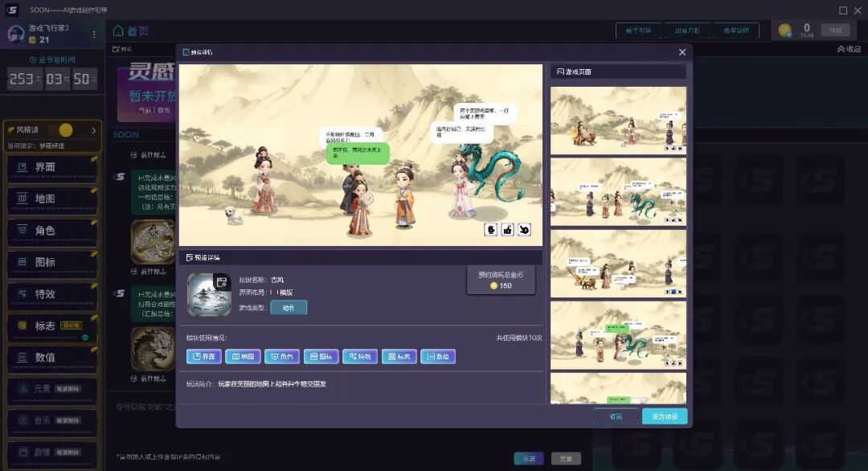Click the user avatar in the sidebar
This screenshot has height=471, width=868.
(x=15, y=34)
